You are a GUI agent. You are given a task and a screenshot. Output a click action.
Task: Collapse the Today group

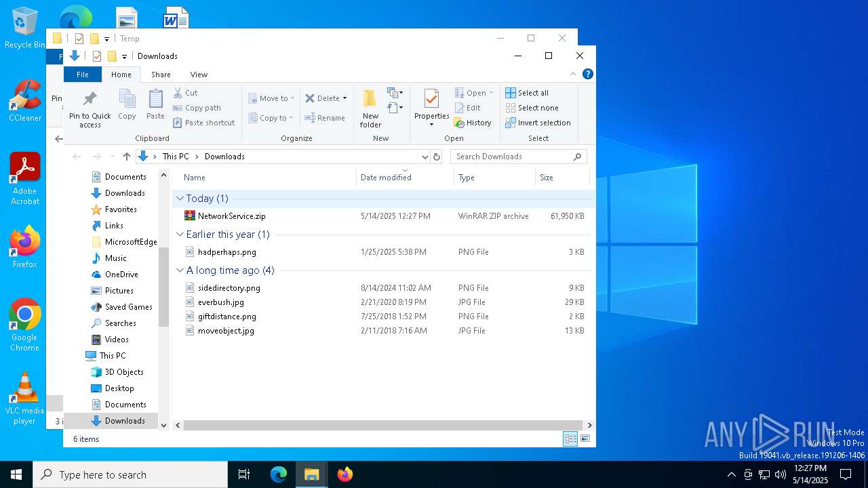pyautogui.click(x=180, y=199)
